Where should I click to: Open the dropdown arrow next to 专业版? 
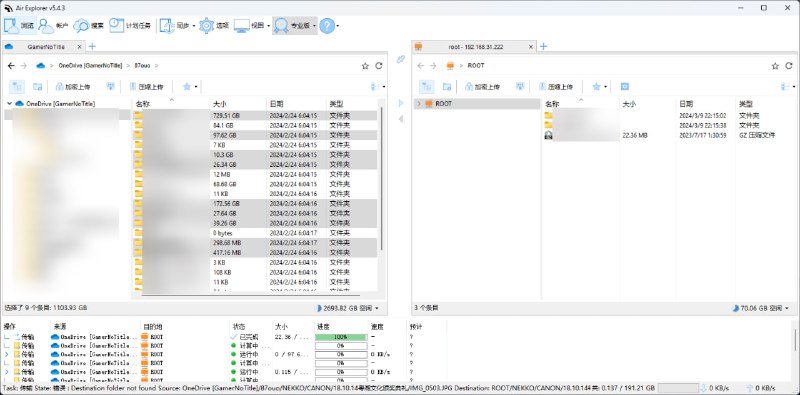tap(314, 26)
